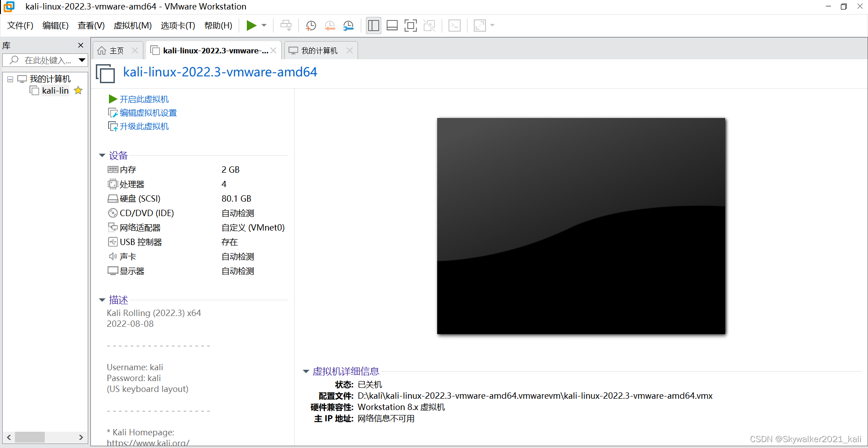The height and width of the screenshot is (448, 868).
Task: Click the Workstation 8.x 虚拟机 compatibility text
Action: click(401, 407)
